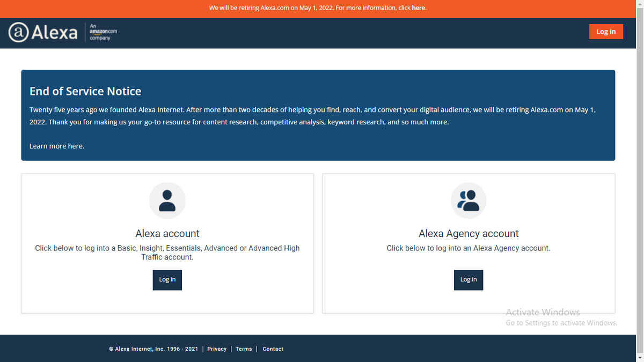Click the 'Click below to log into an Alexa Agency account' text
This screenshot has width=644, height=362.
(x=469, y=248)
